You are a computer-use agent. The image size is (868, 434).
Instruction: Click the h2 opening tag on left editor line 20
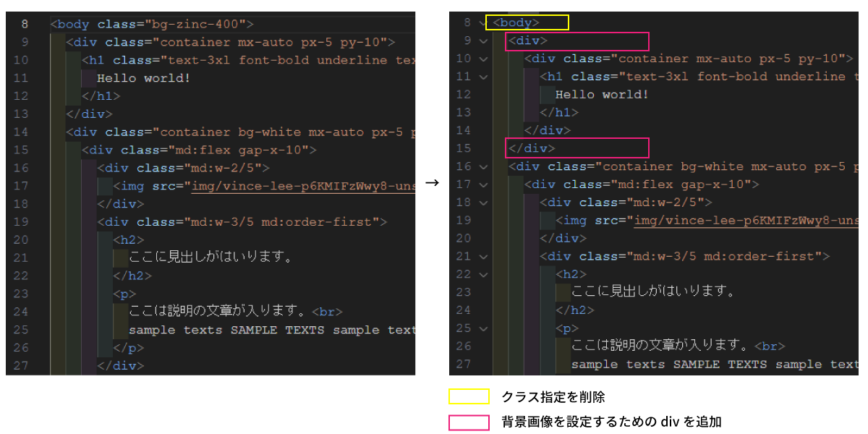[129, 240]
